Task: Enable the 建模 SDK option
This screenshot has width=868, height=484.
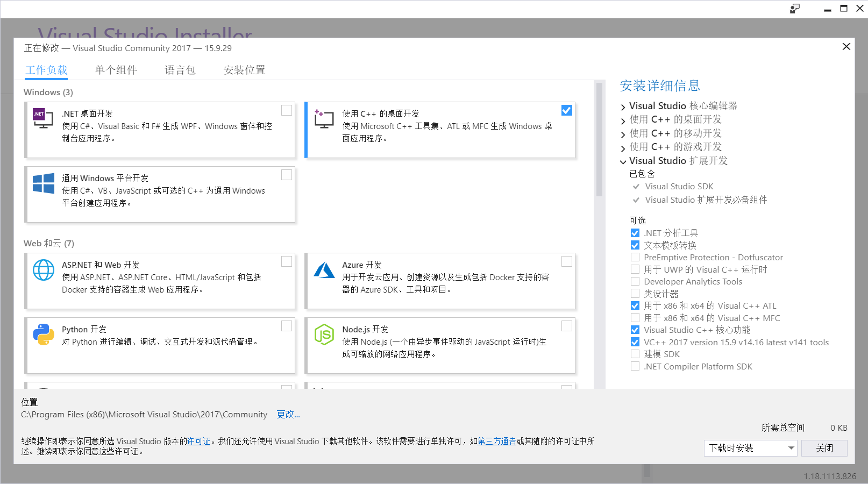Action: click(x=635, y=354)
